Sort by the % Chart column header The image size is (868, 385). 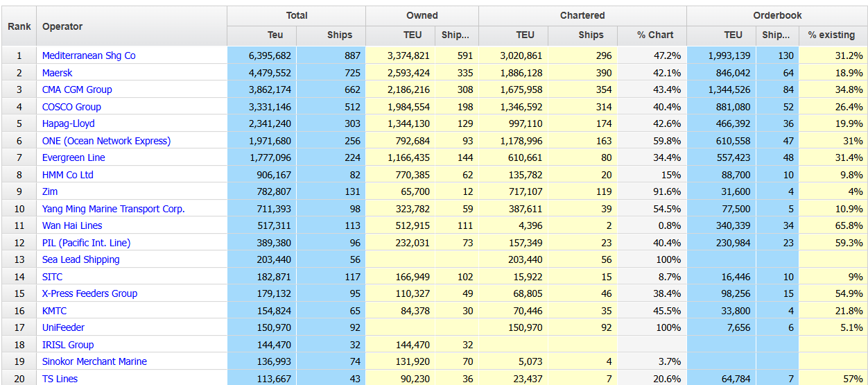click(x=652, y=35)
